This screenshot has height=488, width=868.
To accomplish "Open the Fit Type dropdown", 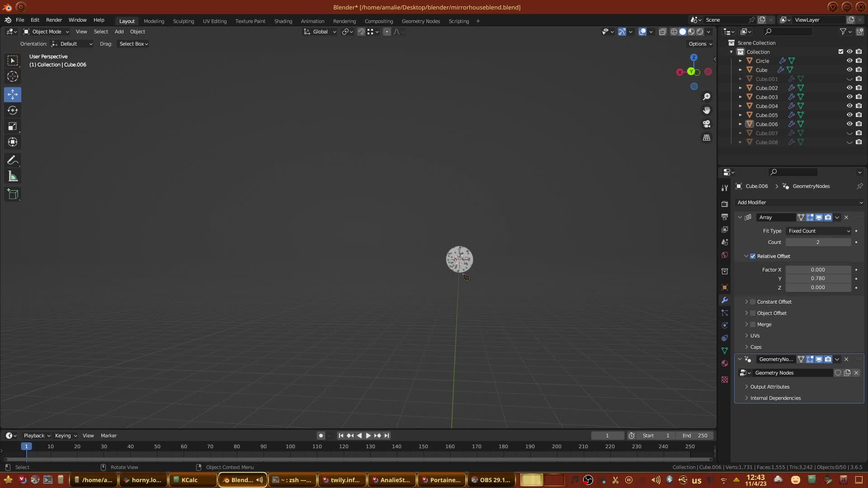I will (x=818, y=231).
